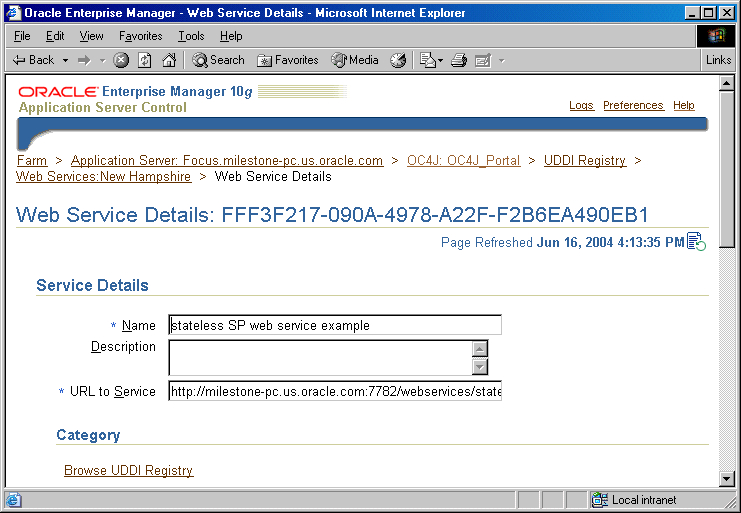The image size is (741, 513).
Task: Open the Logs link
Action: tap(581, 105)
